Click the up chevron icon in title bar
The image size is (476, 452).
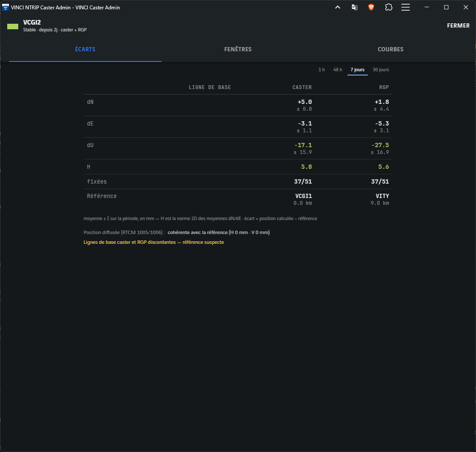pos(338,7)
